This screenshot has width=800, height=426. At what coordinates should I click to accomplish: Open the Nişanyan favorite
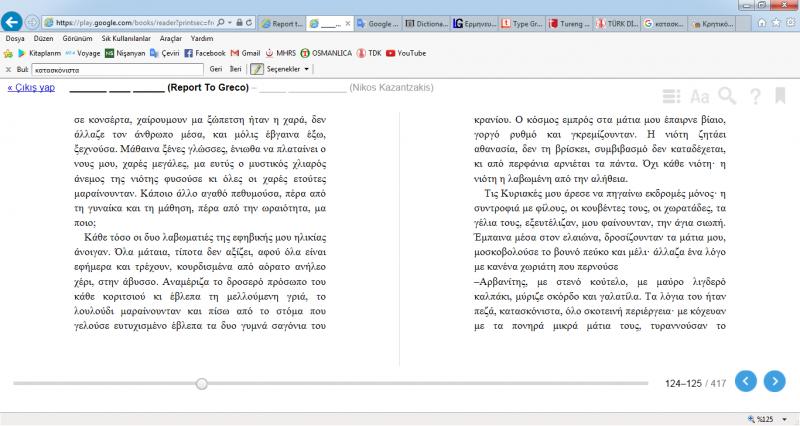[125, 53]
